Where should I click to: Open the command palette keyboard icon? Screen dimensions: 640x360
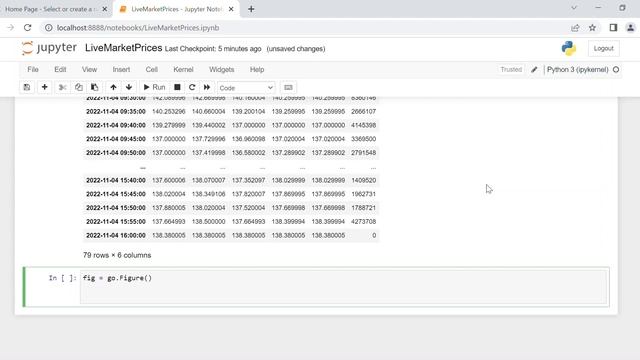pos(288,87)
